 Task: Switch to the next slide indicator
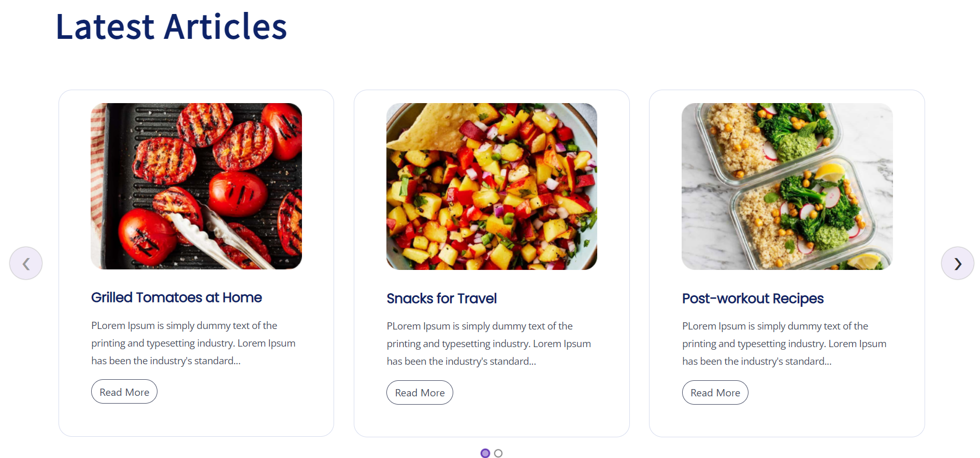[x=498, y=453]
